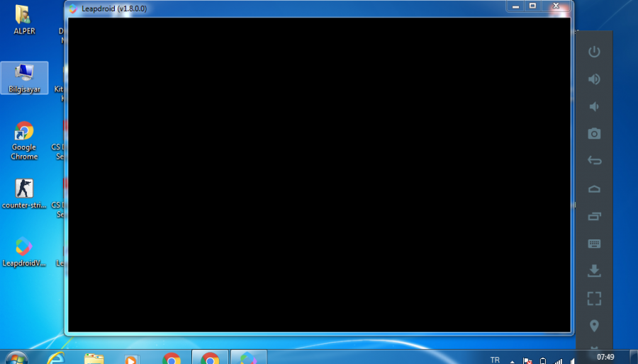The image size is (638, 364).
Task: Show hidden tray icons arrow
Action: 513,360
